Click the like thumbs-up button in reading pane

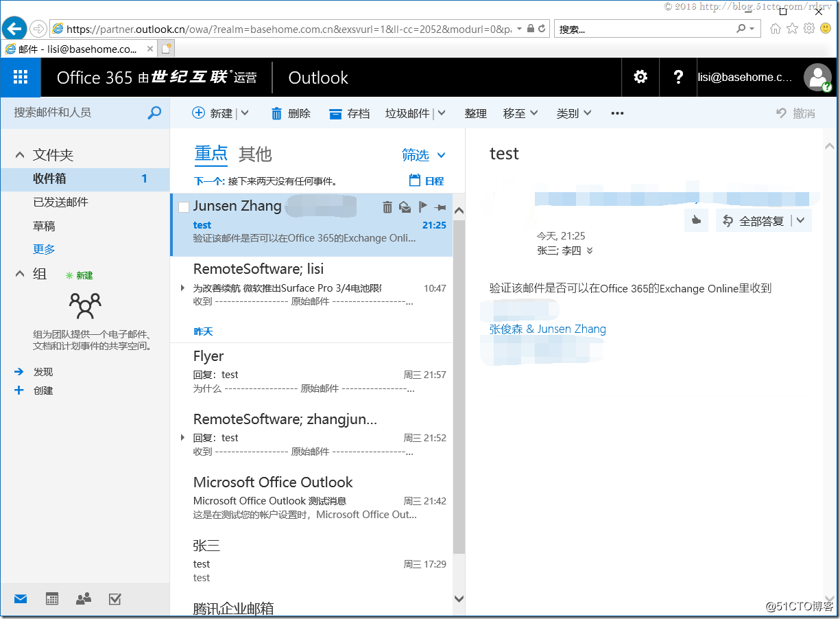pos(696,221)
